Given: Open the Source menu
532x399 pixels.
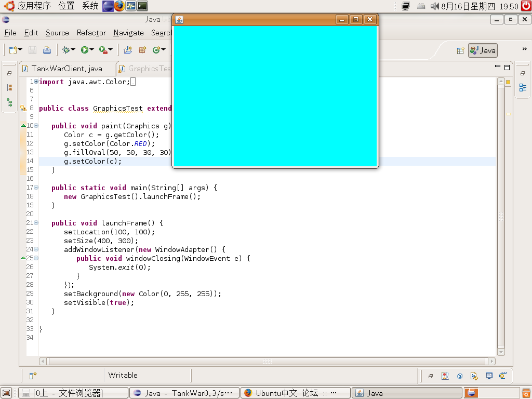Looking at the screenshot, I should (57, 33).
